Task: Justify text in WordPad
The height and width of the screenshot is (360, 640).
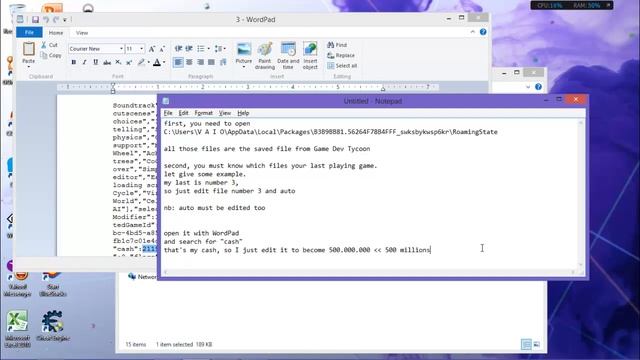Action: pos(211,62)
